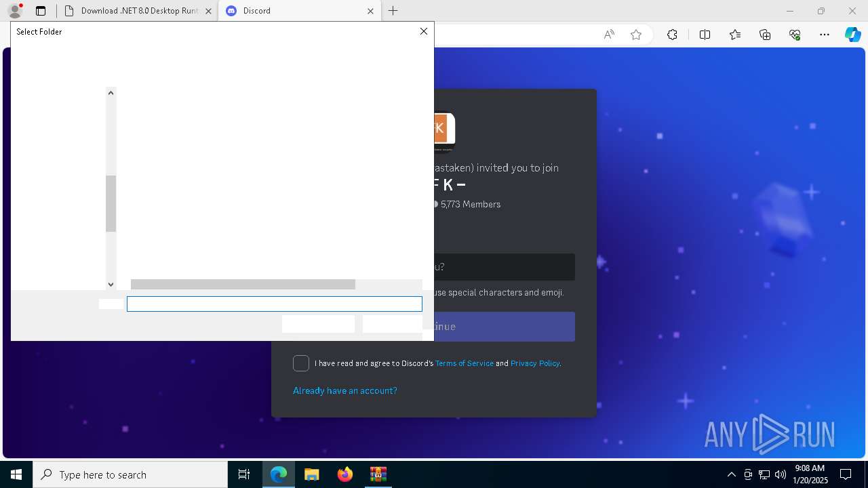Click the Discord display name field
Image resolution: width=868 pixels, height=488 pixels.
click(x=505, y=267)
